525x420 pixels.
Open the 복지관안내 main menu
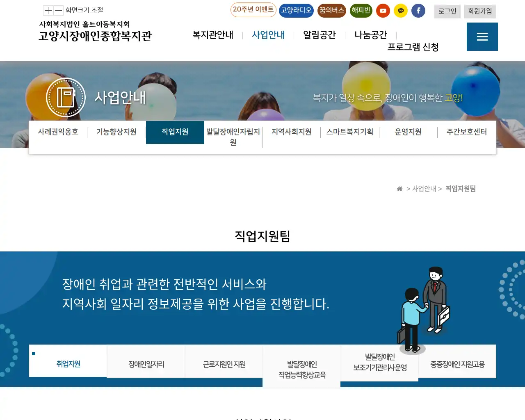click(x=213, y=35)
